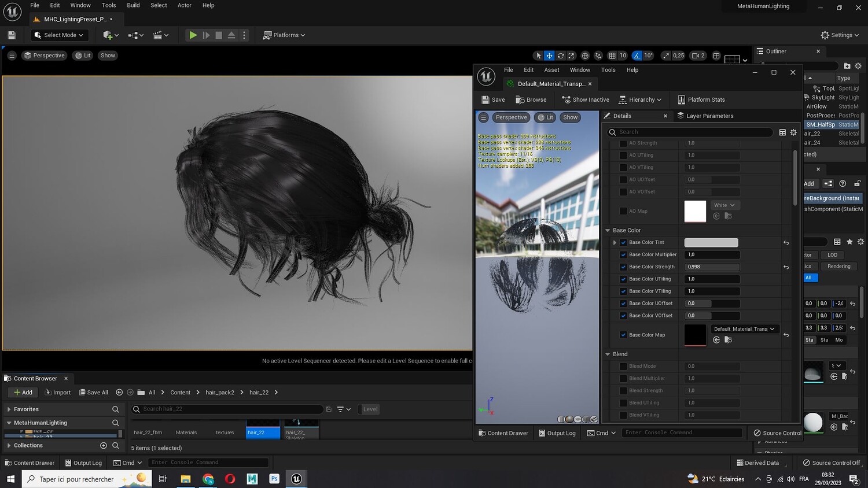
Task: Open Platform Stats in material editor
Action: coord(701,100)
